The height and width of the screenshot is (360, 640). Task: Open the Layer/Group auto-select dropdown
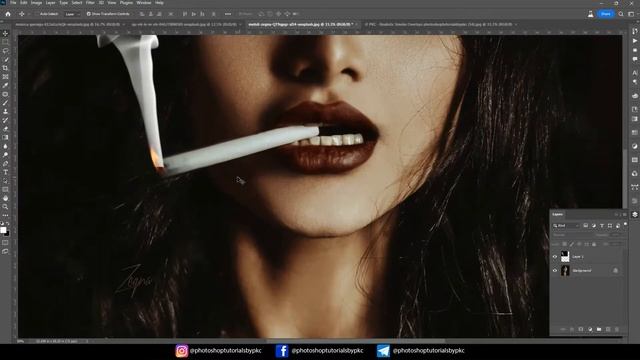(x=72, y=14)
